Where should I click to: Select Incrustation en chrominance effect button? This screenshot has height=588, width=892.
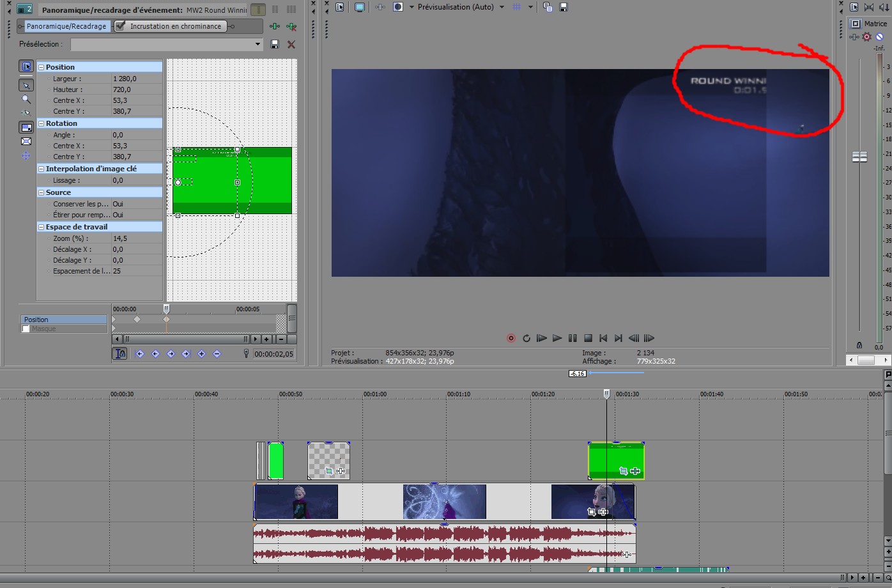coord(171,26)
